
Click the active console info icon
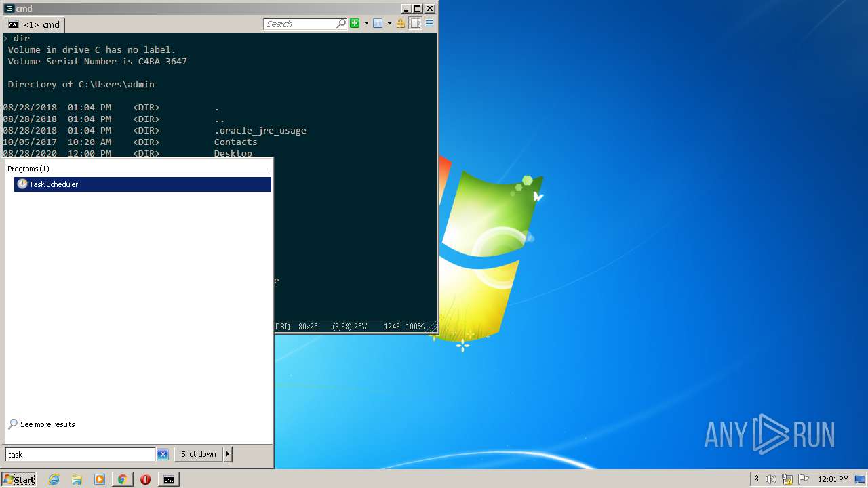tap(378, 23)
